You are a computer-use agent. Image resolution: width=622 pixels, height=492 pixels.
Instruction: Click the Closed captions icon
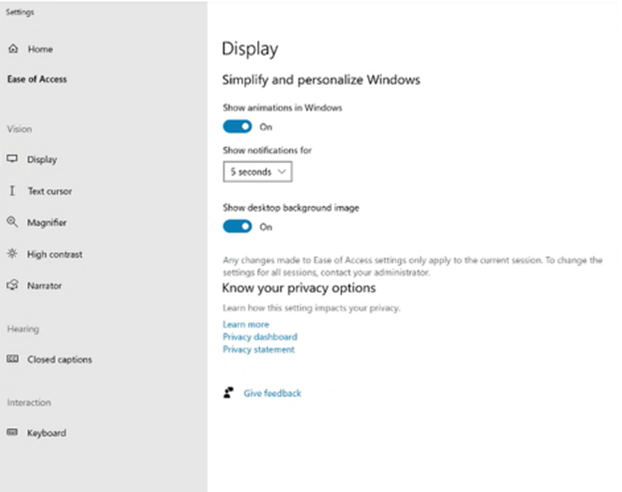tap(13, 360)
